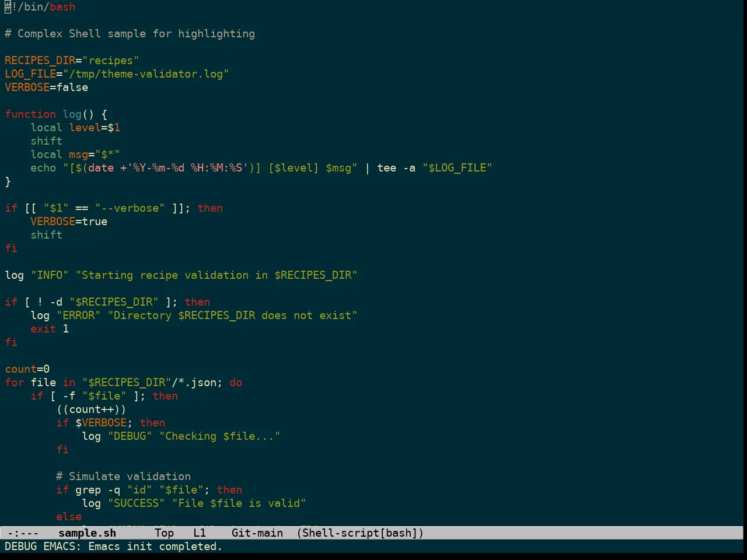Click the 'function log() {' declaration

56,114
